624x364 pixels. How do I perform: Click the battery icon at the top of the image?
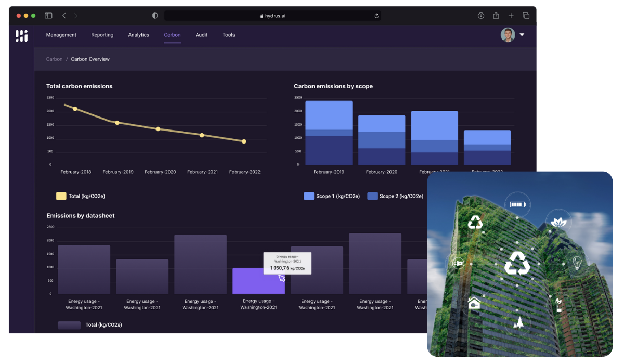click(x=517, y=205)
